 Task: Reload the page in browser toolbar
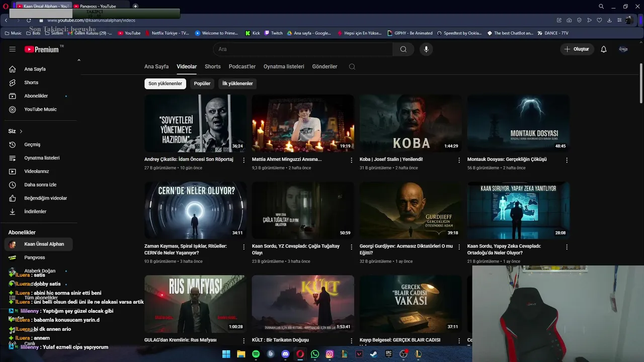tap(29, 20)
